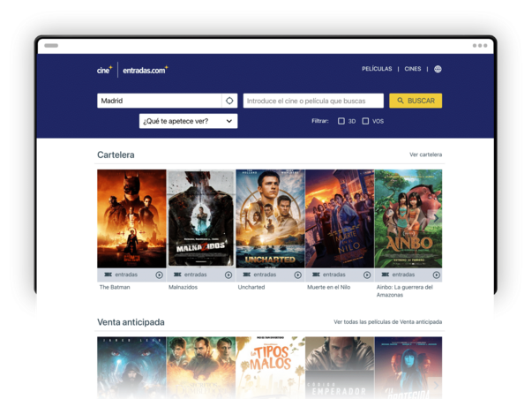Click ticket icon under Muerte en el Nilo

pos(316,275)
